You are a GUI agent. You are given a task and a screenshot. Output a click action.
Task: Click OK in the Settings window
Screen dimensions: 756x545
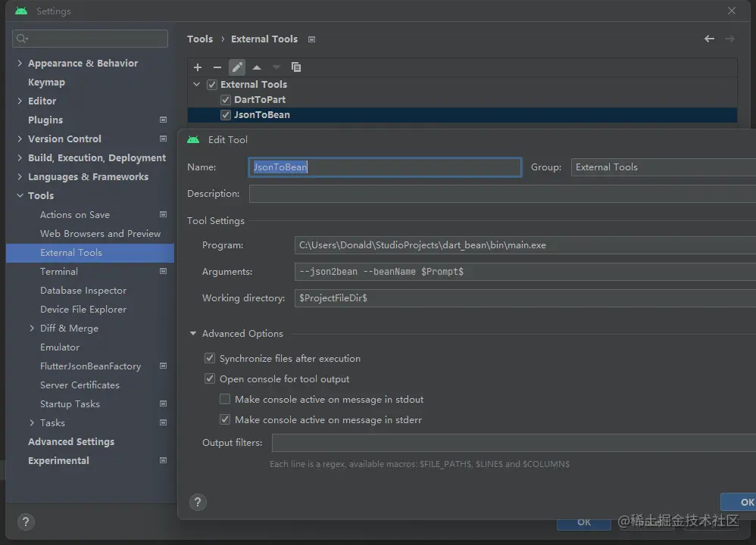pos(584,523)
